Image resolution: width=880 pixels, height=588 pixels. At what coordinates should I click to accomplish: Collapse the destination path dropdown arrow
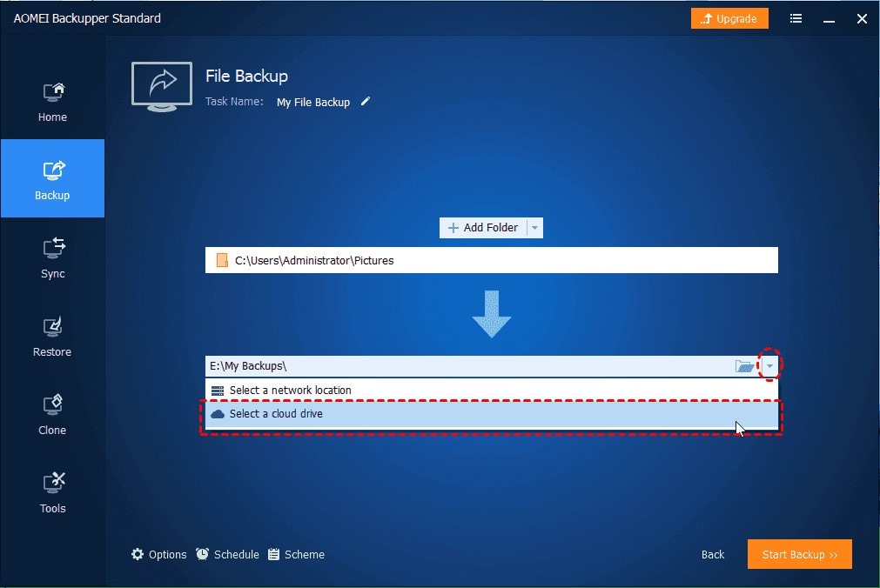coord(769,366)
